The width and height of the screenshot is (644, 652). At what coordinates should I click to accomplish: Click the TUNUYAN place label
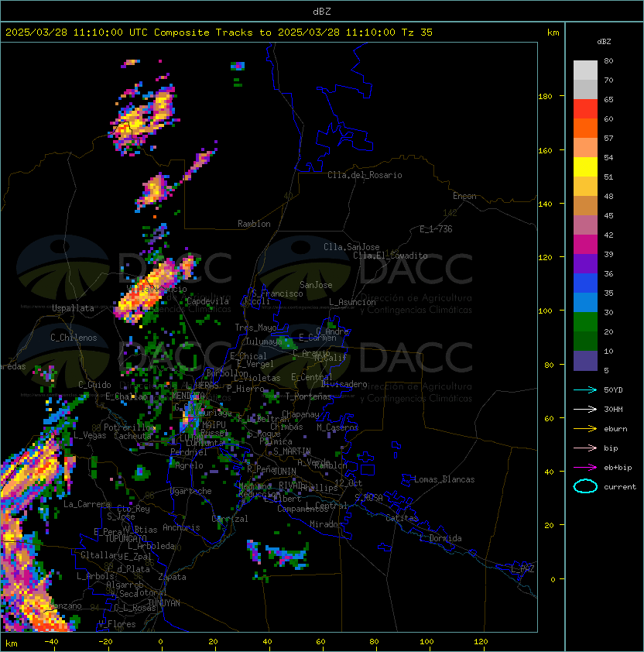pos(164,603)
